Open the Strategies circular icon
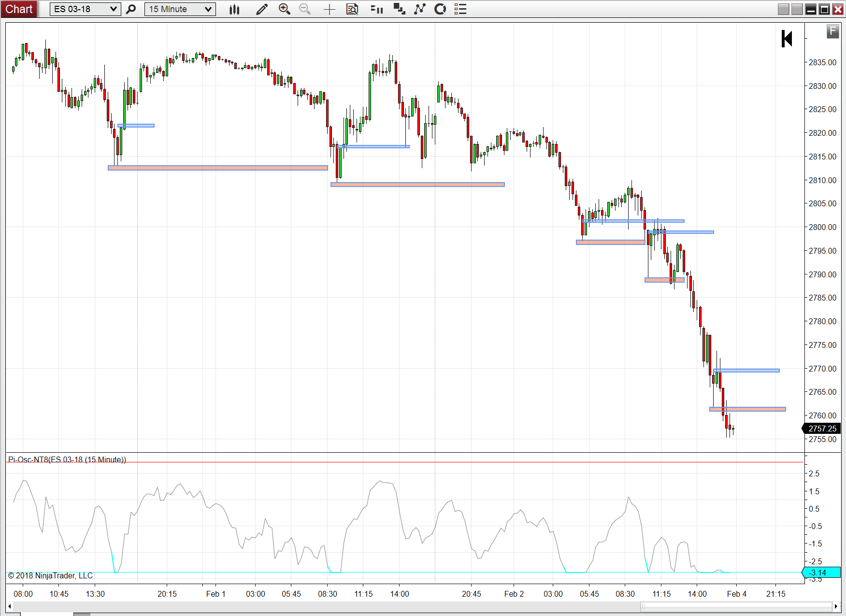Screen dimensions: 846x616 (x=440, y=9)
